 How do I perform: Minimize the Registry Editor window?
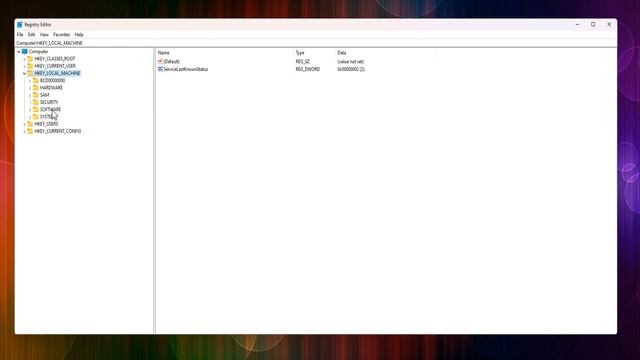click(578, 24)
